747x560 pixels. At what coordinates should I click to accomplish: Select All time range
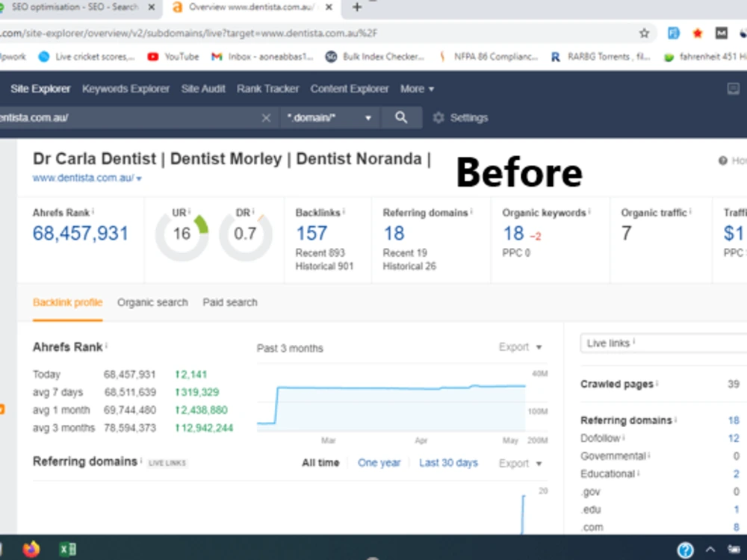(320, 463)
